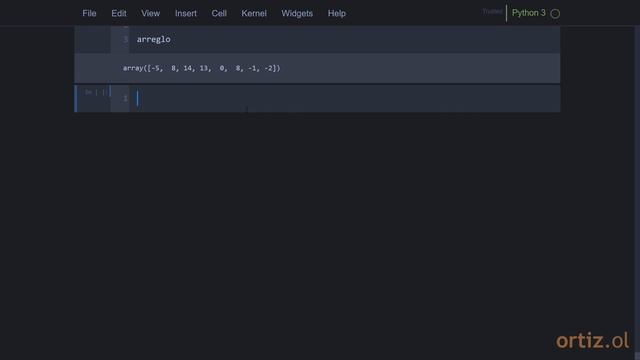This screenshot has height=360, width=640.
Task: Click the array output text
Action: pos(202,68)
